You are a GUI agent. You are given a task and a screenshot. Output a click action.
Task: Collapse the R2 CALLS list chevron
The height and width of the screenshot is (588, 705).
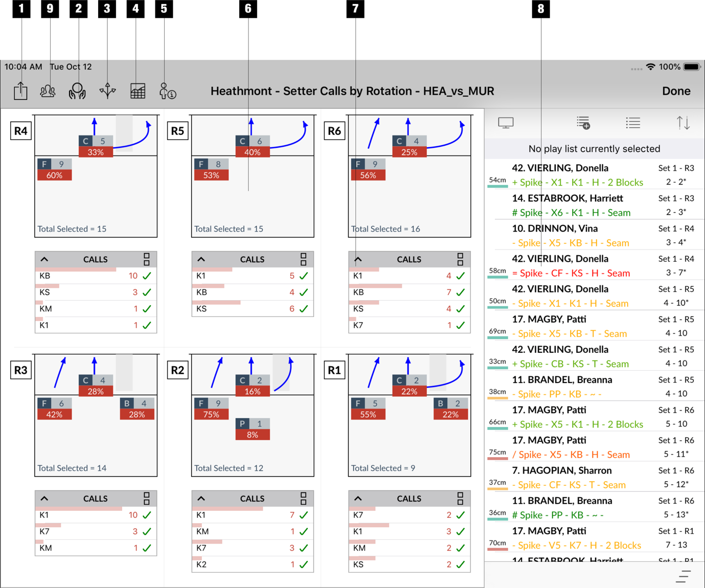click(x=201, y=499)
